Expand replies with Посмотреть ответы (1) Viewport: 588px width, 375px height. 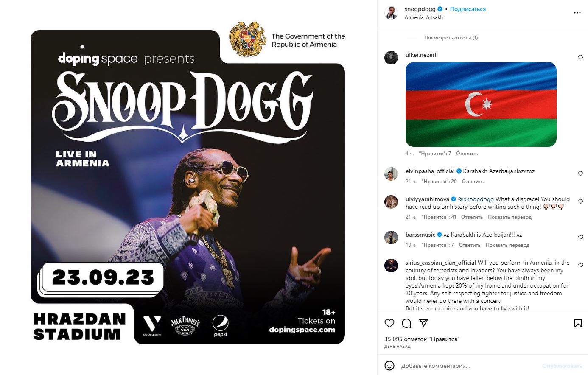tap(451, 38)
